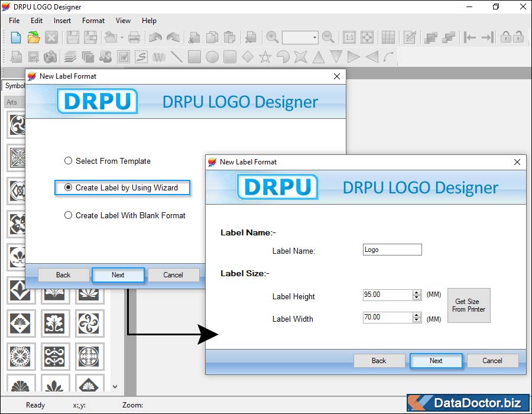Open the Help menu
The image size is (532, 414).
pos(149,20)
